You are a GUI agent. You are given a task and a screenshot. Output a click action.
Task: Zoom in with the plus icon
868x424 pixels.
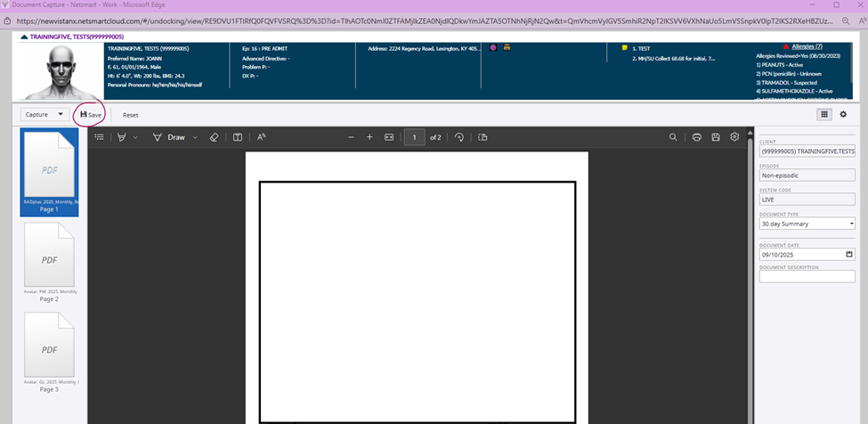pos(369,137)
